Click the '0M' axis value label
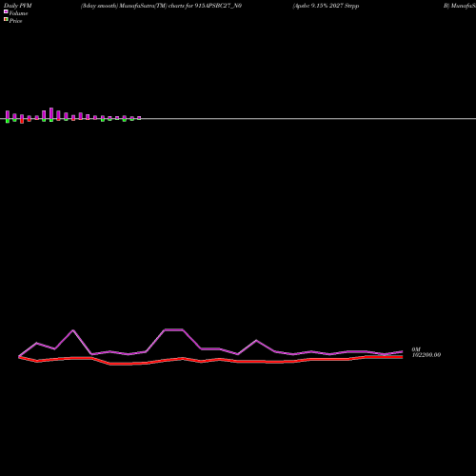 point(416,349)
